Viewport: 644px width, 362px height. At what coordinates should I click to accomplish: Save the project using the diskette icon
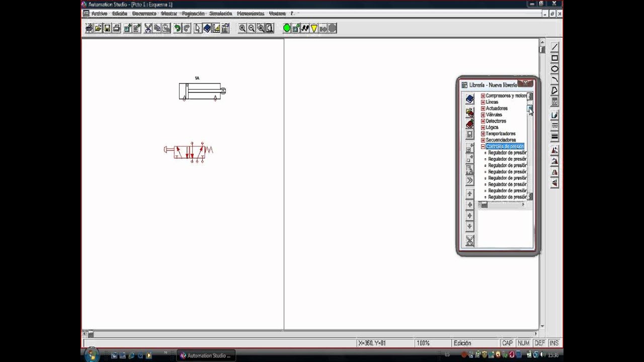coord(107,28)
